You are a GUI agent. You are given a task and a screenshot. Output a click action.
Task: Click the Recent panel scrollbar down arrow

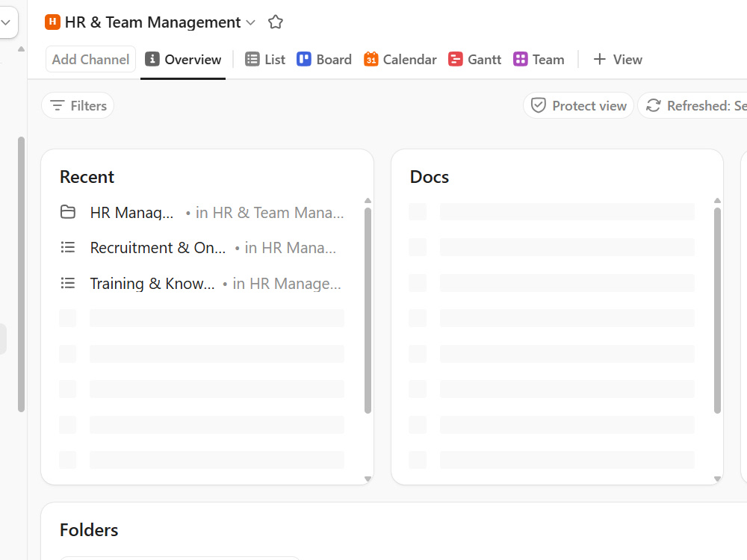[368, 479]
